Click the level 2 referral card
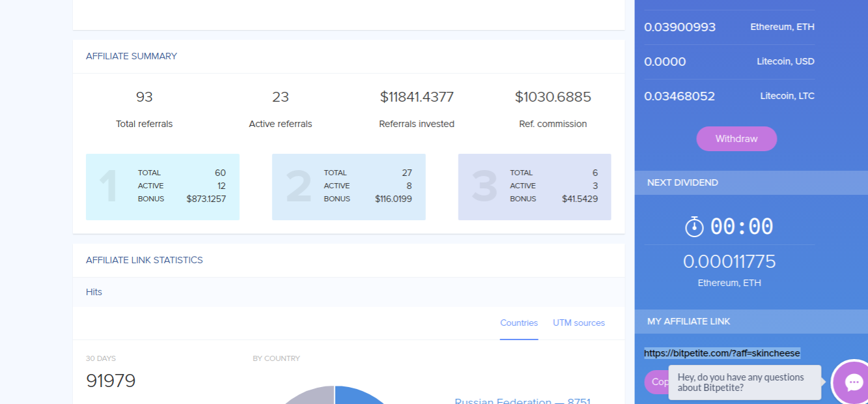 pyautogui.click(x=349, y=187)
